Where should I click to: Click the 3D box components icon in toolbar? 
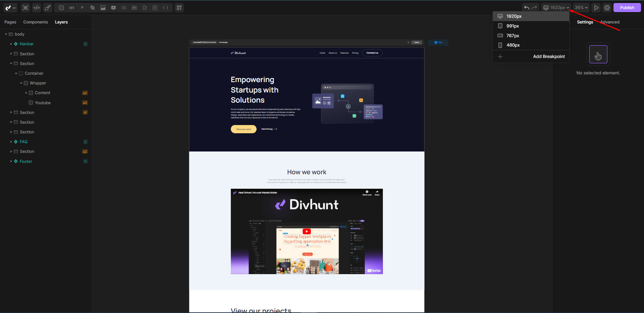(x=26, y=8)
